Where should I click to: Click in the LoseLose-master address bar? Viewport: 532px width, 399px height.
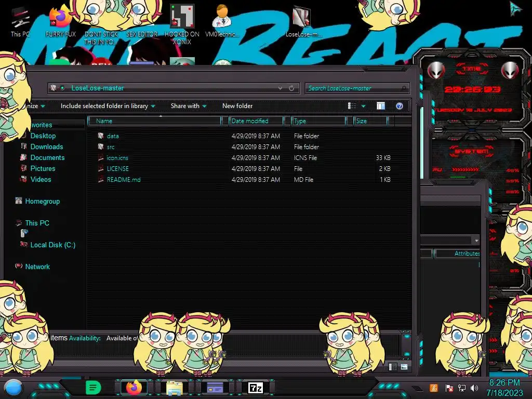click(x=173, y=88)
